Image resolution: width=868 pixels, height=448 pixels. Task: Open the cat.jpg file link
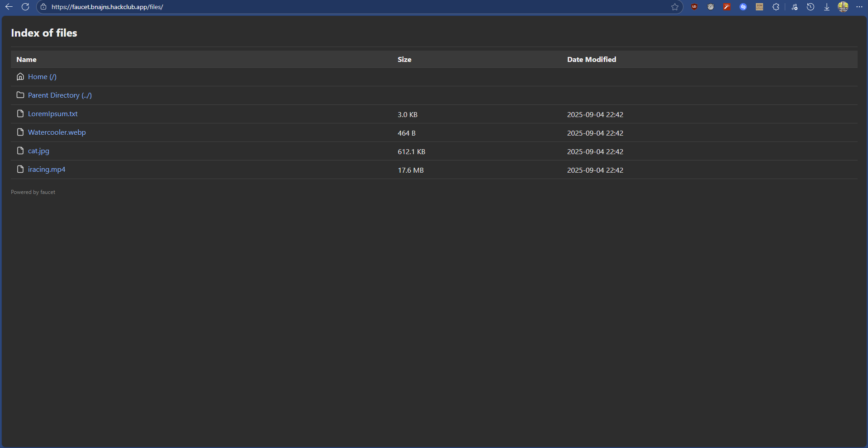coord(38,151)
